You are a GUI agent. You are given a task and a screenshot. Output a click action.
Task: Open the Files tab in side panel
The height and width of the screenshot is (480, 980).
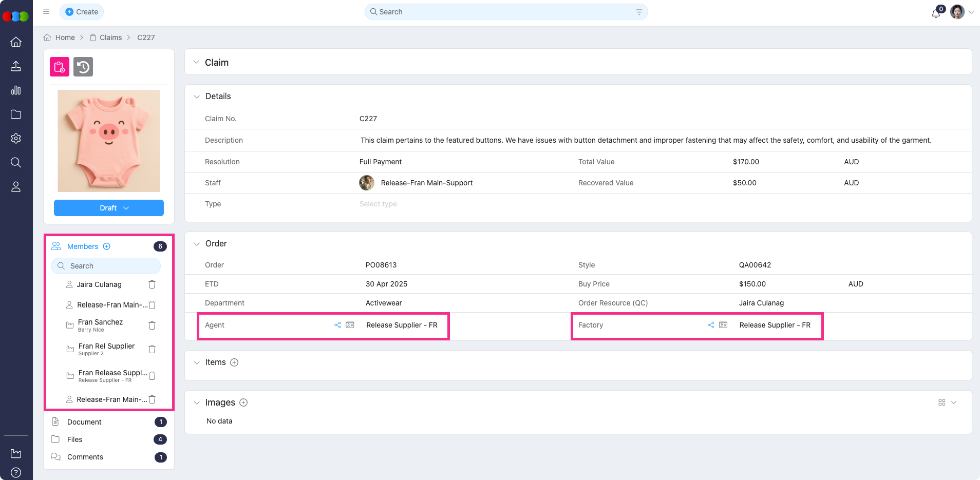tap(75, 439)
